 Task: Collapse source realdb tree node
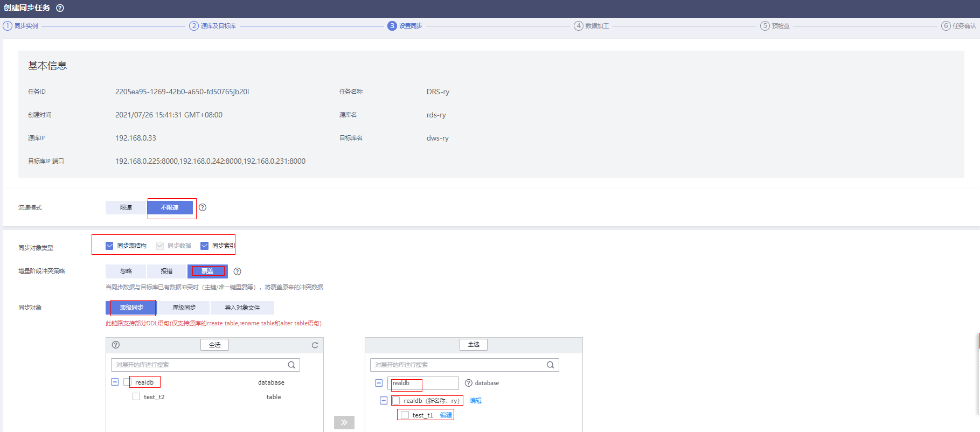click(x=115, y=382)
